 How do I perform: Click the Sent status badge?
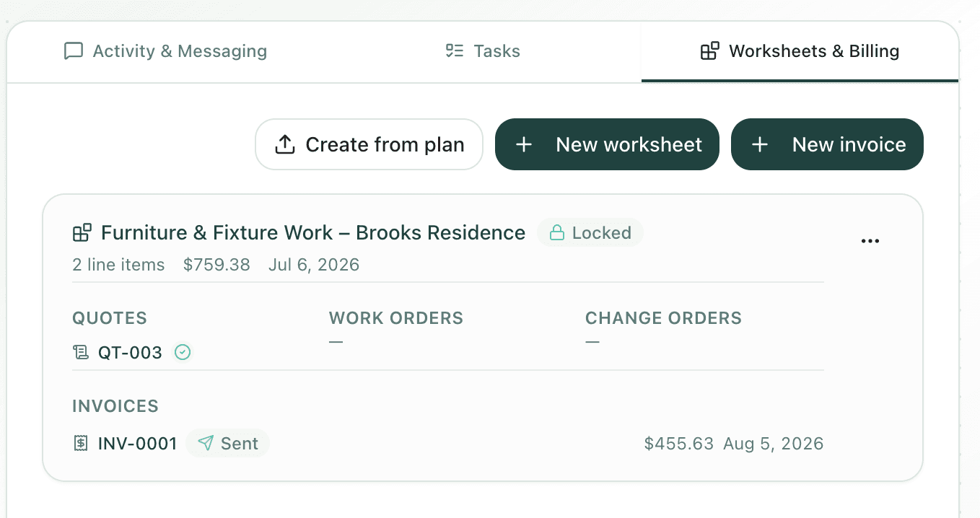point(228,443)
